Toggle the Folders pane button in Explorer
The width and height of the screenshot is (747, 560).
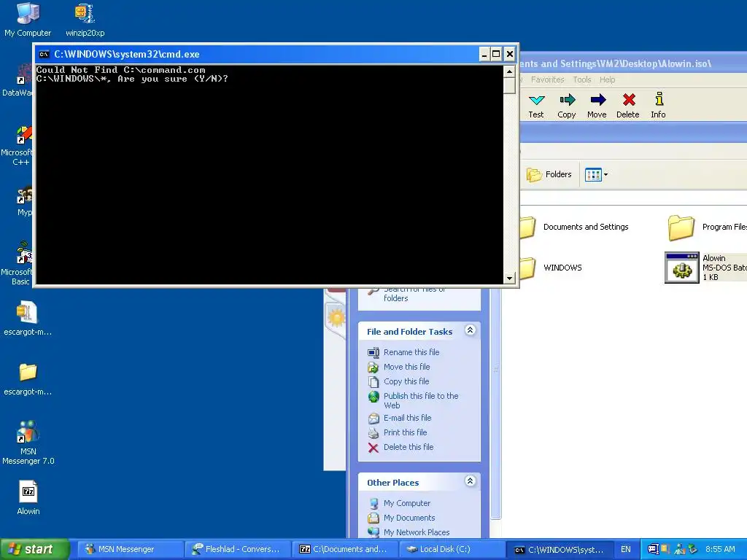click(549, 174)
